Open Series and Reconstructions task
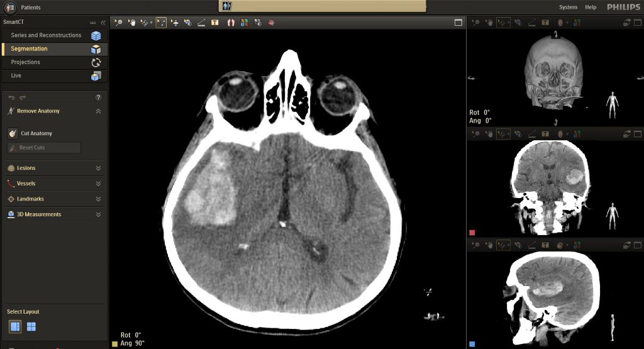The height and width of the screenshot is (349, 644). click(x=55, y=35)
